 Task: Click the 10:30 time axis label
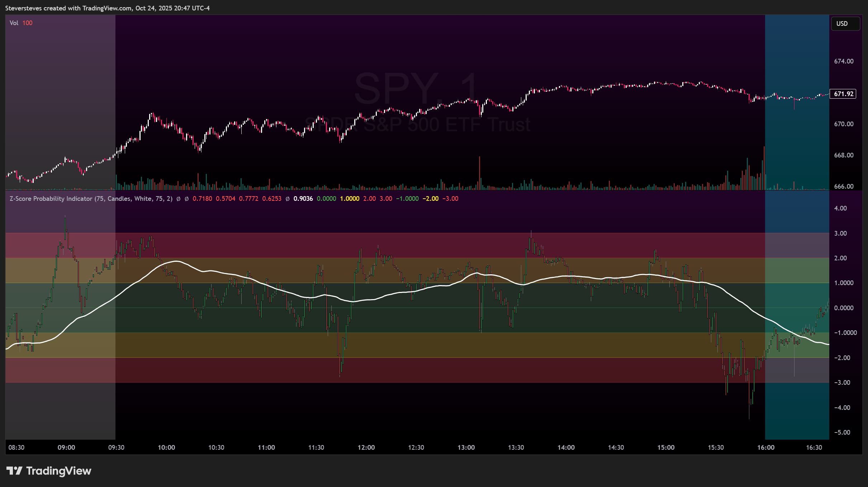tap(216, 448)
